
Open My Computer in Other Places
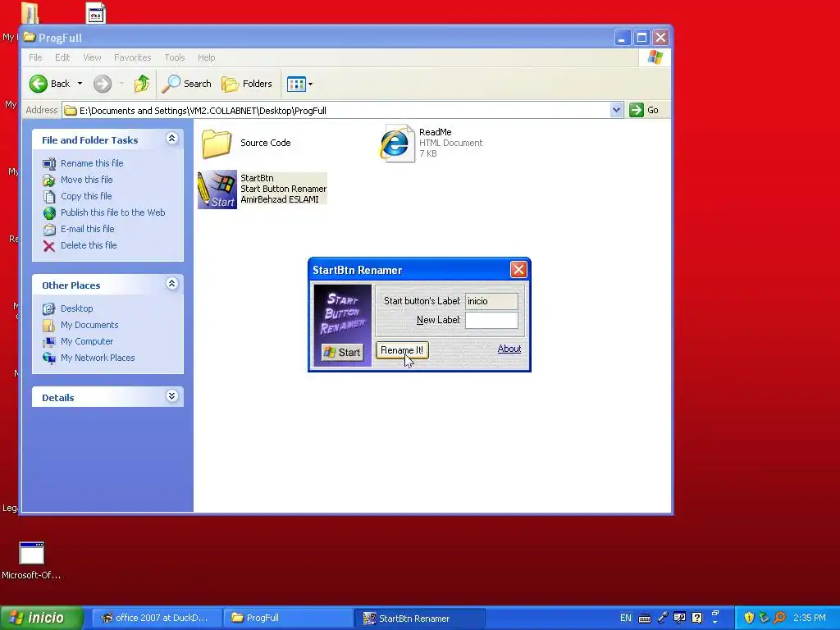(87, 341)
